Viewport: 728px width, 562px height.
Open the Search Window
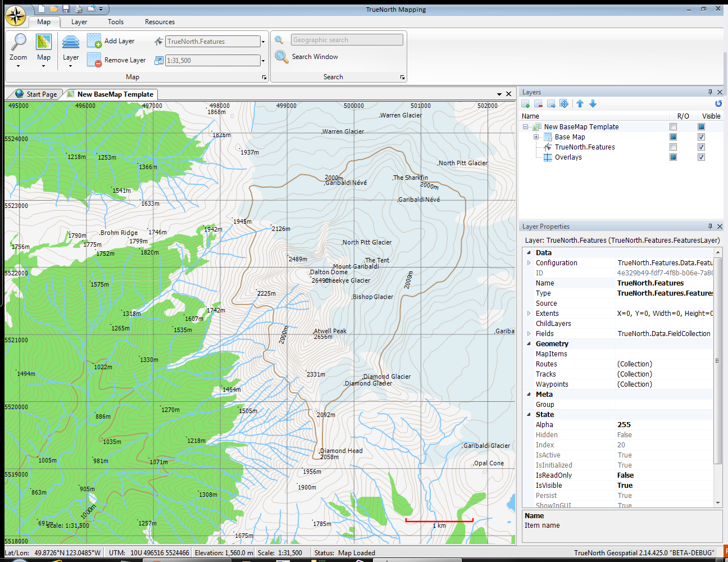pos(307,57)
